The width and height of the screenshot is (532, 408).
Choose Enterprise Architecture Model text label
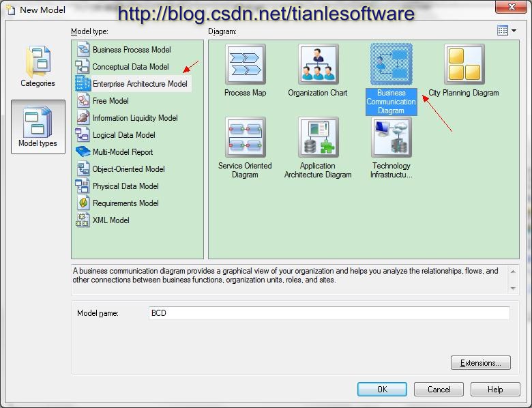(140, 83)
